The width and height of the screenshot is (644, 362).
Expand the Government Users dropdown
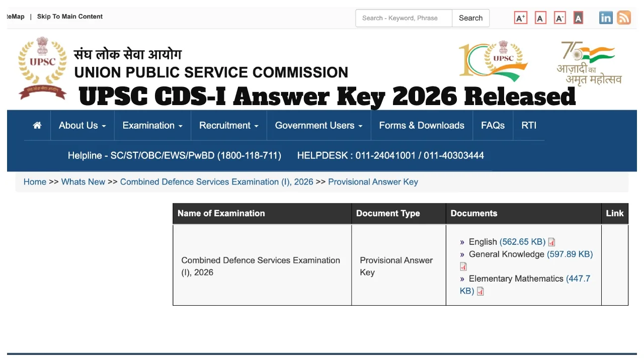318,126
